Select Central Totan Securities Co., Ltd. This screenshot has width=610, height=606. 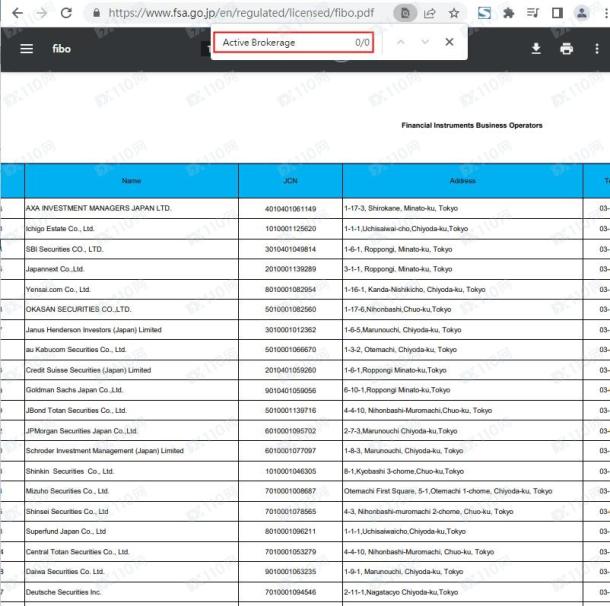click(131, 552)
